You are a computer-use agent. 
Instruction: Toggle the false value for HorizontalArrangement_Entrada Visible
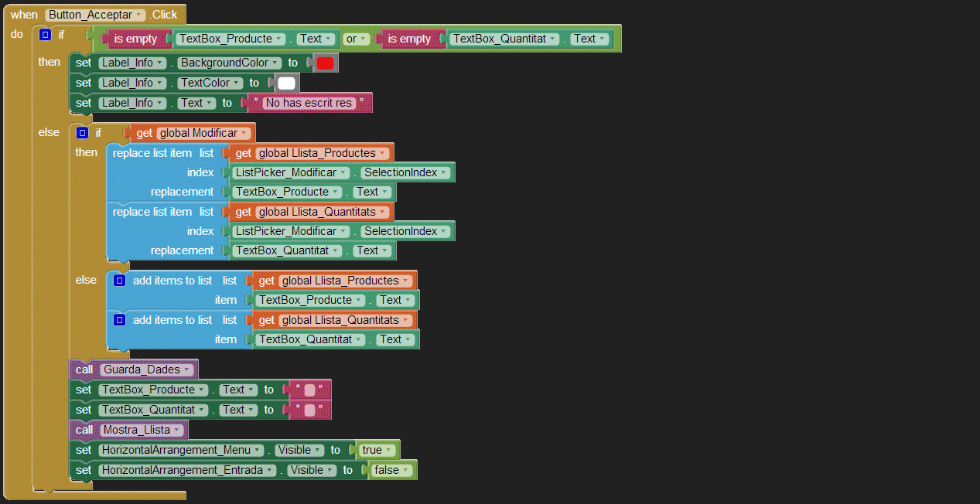(x=391, y=470)
